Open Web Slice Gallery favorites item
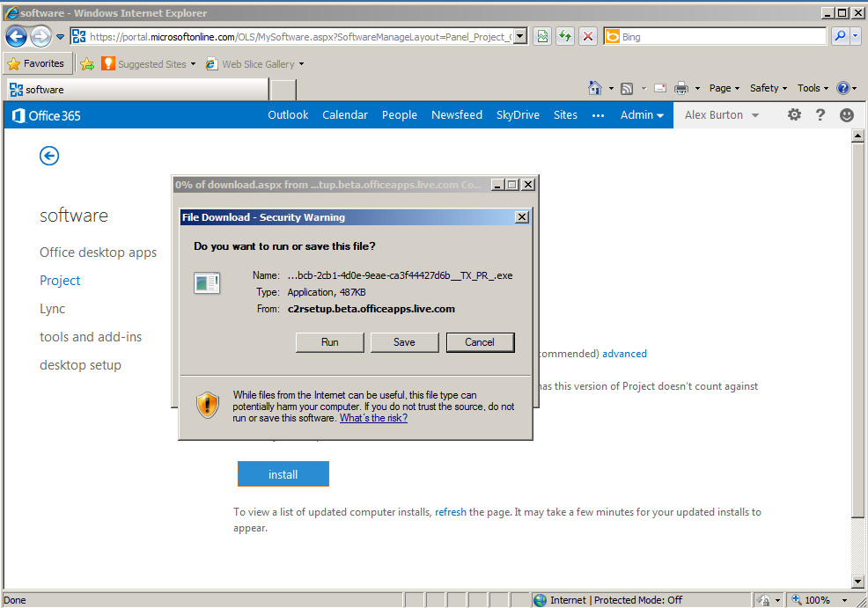This screenshot has height=608, width=868. coord(254,64)
